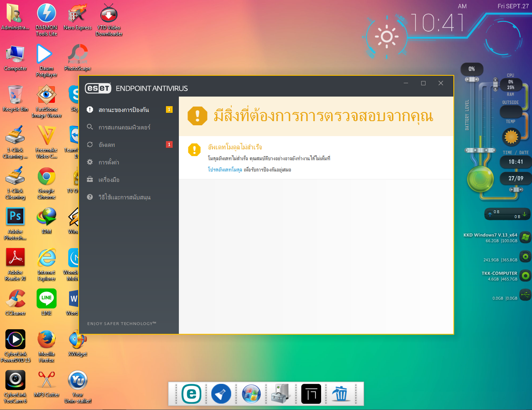
Task: Click the black square icon in dock
Action: (x=311, y=394)
